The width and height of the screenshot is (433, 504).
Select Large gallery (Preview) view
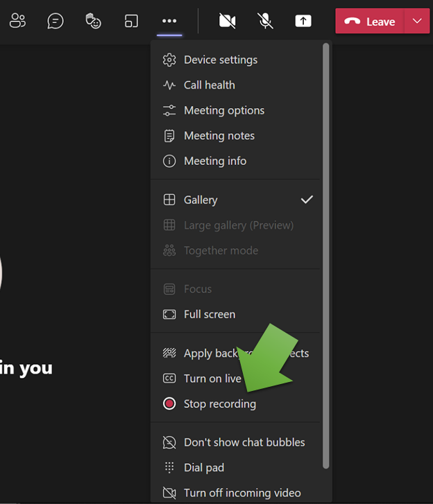coord(235,225)
